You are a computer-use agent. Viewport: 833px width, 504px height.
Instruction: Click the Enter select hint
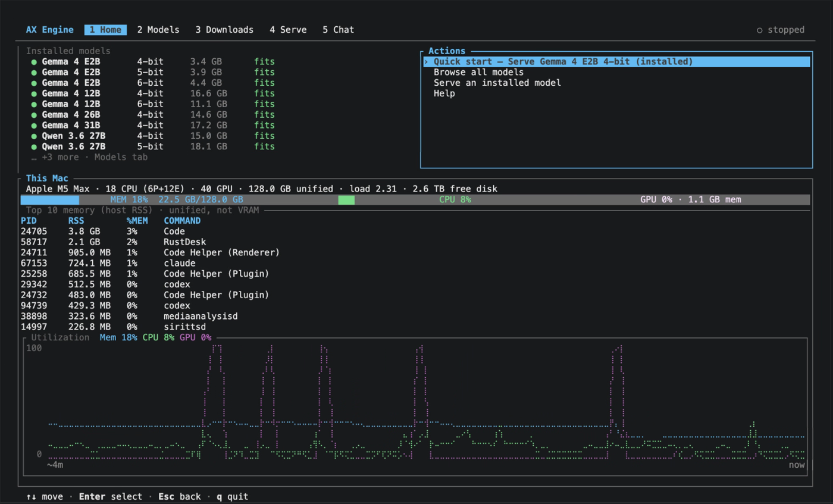click(111, 496)
